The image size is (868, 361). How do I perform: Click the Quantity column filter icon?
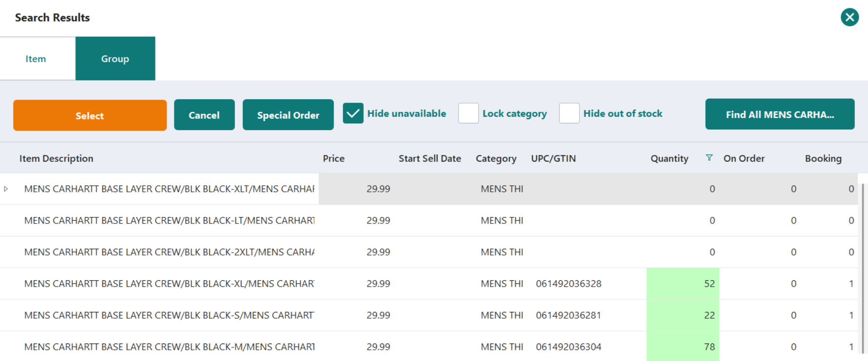click(709, 158)
